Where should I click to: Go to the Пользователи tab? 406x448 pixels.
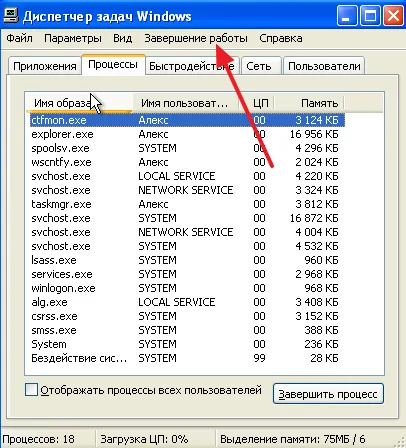click(324, 66)
